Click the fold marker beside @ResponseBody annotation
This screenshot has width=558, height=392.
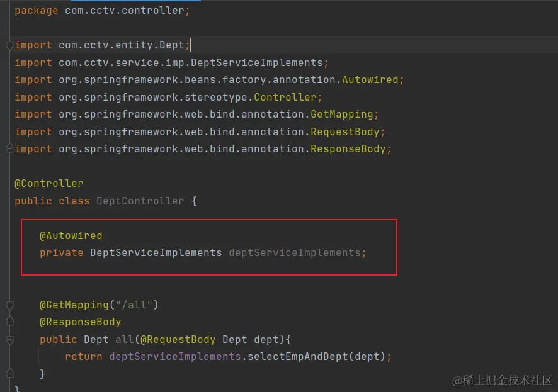click(10, 322)
